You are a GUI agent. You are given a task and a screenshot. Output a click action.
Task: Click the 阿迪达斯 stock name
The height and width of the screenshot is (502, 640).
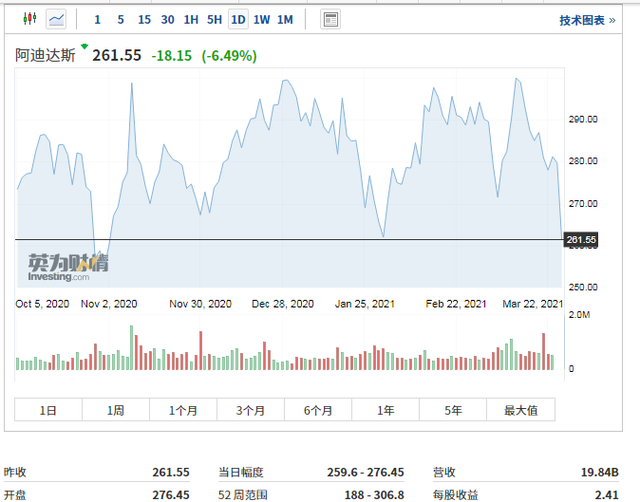click(45, 55)
